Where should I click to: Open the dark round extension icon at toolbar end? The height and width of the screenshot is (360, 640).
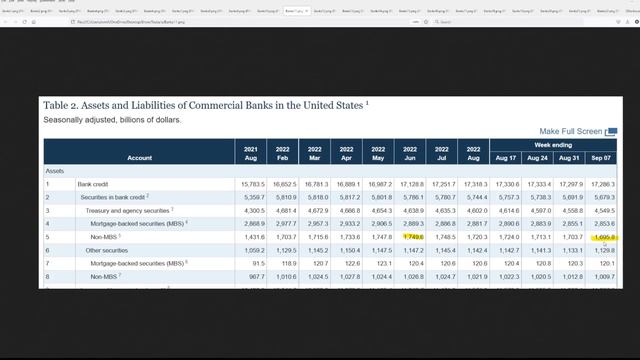tap(637, 22)
